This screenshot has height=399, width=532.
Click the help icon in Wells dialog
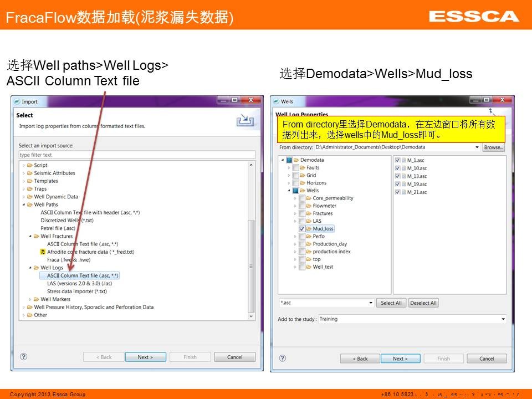(x=283, y=358)
